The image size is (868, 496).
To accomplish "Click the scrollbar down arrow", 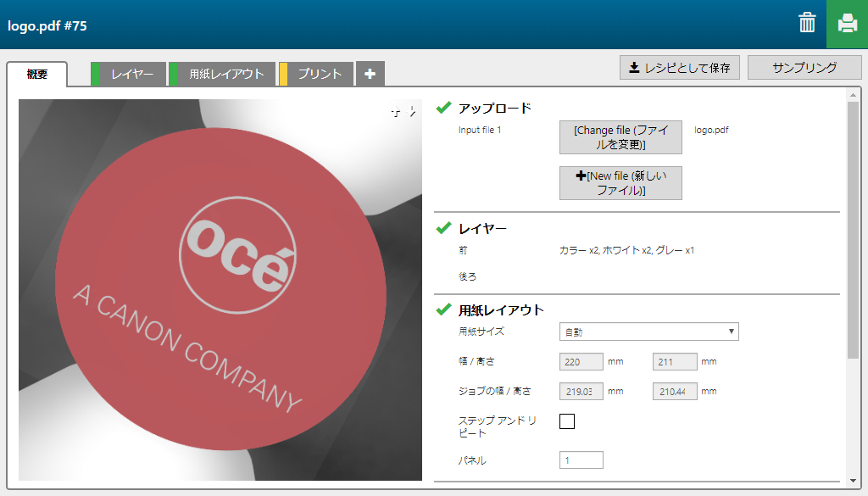I will tap(853, 481).
